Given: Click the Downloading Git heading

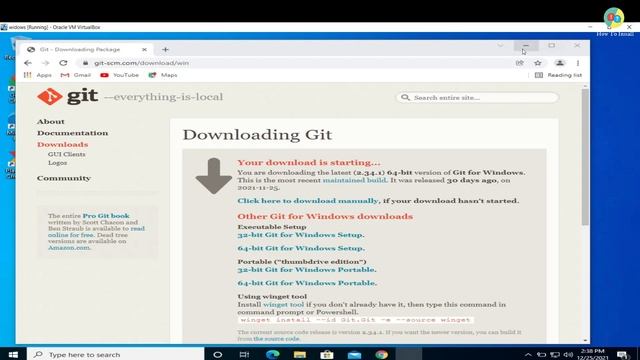Looking at the screenshot, I should click(257, 135).
